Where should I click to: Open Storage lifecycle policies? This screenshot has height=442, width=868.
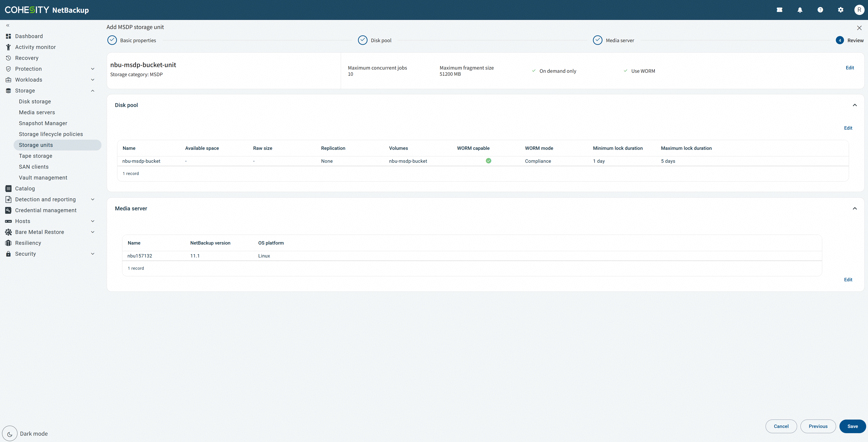tap(51, 134)
